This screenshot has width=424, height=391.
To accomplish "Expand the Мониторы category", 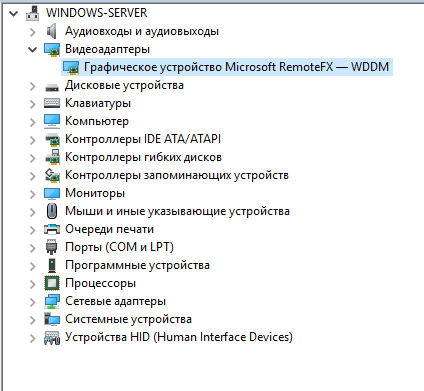I will click(x=33, y=194).
